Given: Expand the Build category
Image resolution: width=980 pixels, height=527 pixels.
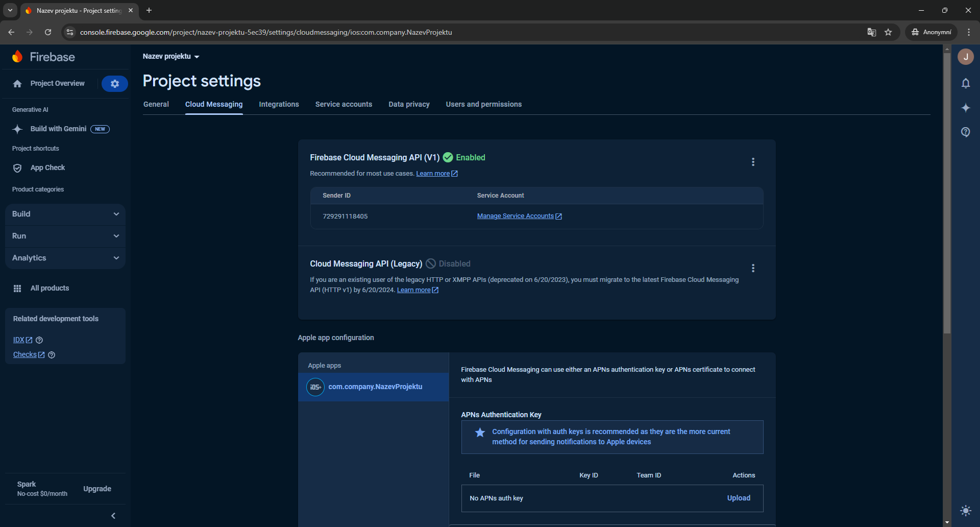Looking at the screenshot, I should click(x=65, y=214).
